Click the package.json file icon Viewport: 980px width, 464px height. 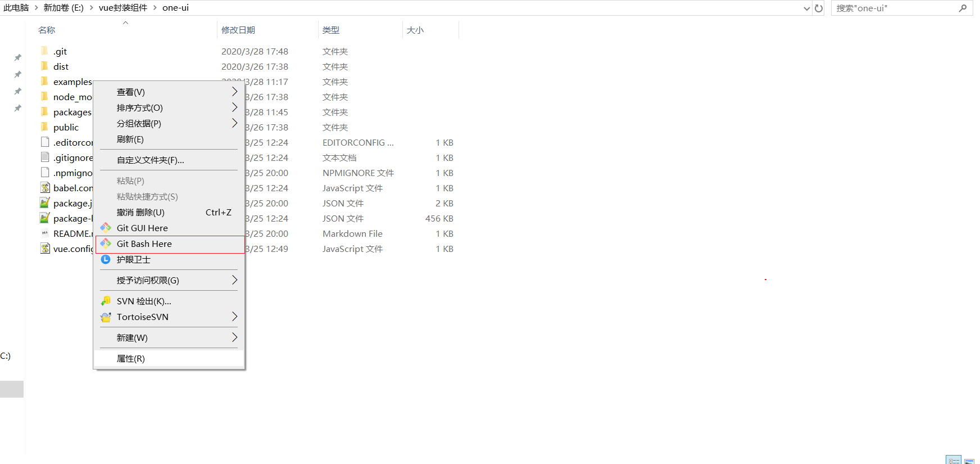[45, 202]
